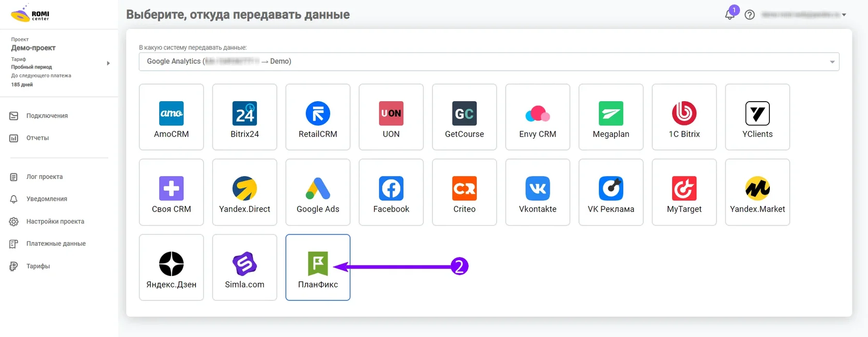
Task: Expand the Демо-проект project panel arrow
Action: (108, 63)
